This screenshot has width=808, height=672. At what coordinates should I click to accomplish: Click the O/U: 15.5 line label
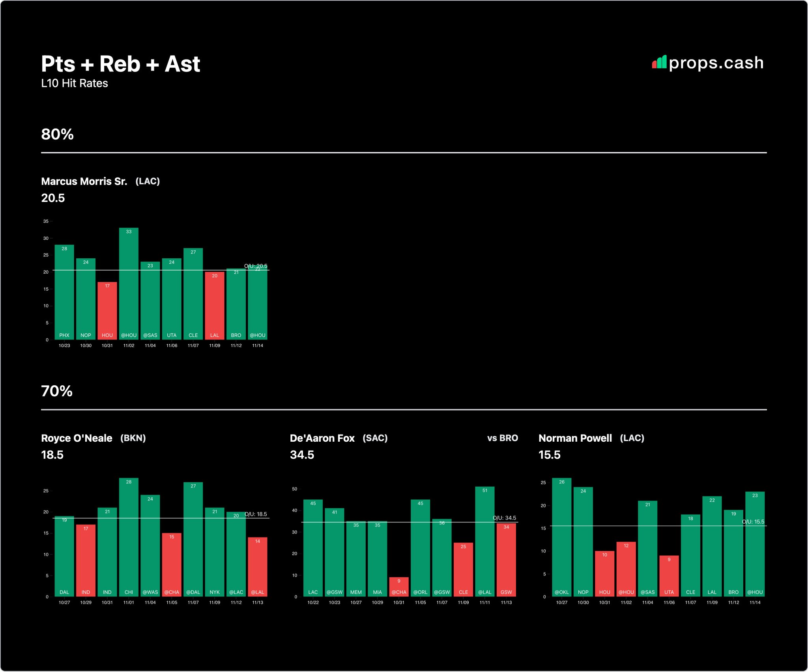[753, 522]
